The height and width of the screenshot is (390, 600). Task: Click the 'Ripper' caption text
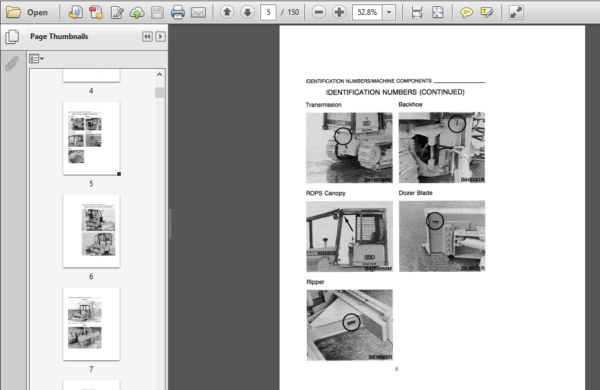tap(315, 282)
